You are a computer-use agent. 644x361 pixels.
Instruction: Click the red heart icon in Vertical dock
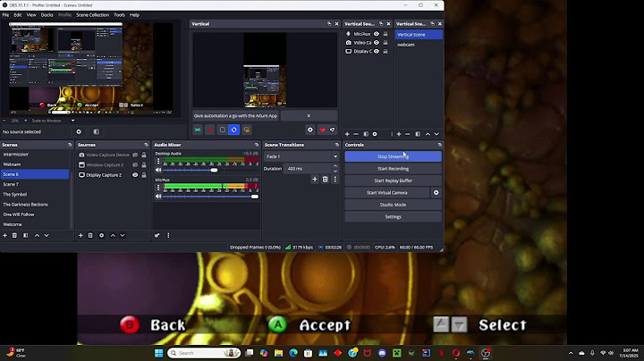[322, 130]
